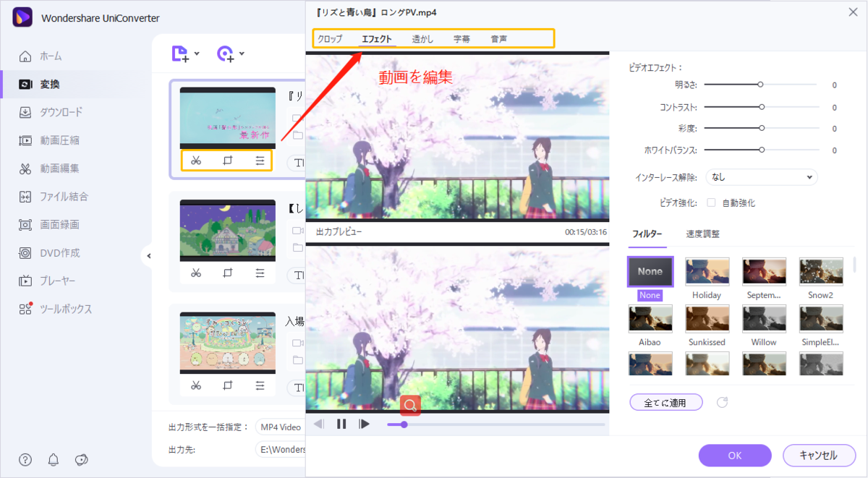The image size is (868, 478).
Task: Click effect sliders icon on first video
Action: 260,161
